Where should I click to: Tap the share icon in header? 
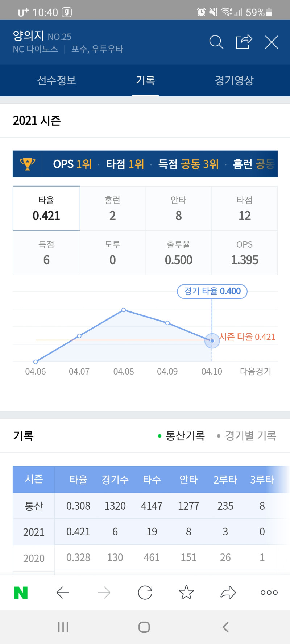click(244, 42)
